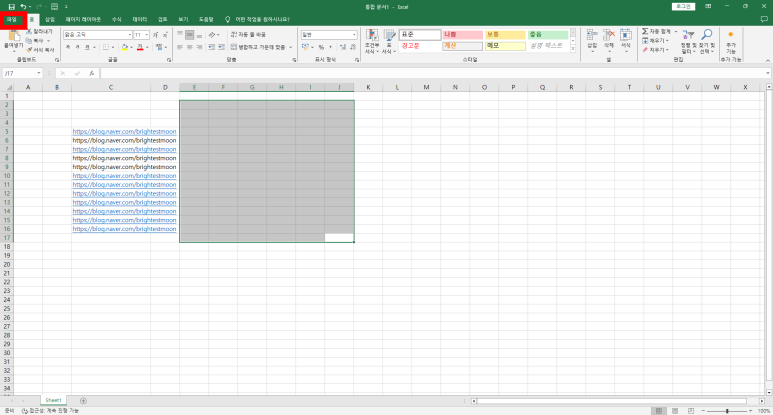
Task: Increase indent in alignment group
Action: point(221,47)
